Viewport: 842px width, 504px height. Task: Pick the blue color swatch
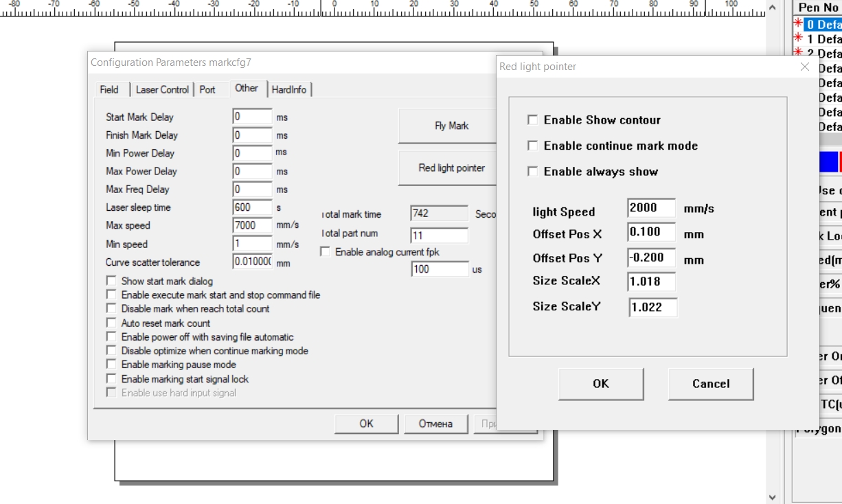click(828, 162)
